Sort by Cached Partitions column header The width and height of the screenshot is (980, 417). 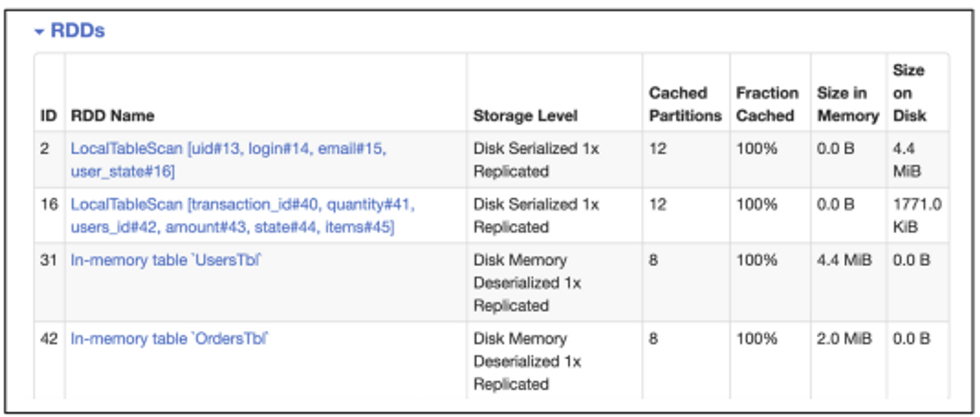click(685, 104)
